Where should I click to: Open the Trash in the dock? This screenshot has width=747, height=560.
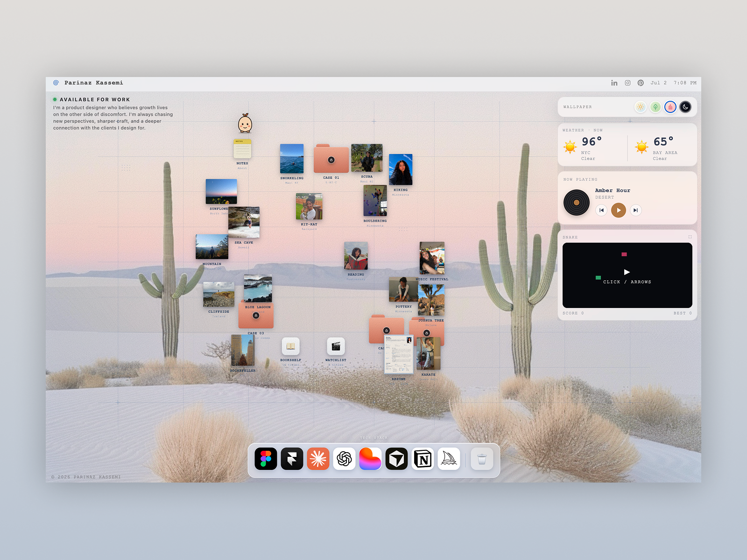click(x=482, y=459)
